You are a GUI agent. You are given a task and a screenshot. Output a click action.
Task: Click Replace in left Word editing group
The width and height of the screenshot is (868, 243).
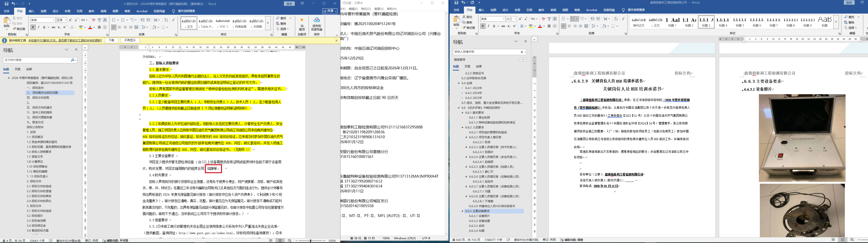tap(281, 24)
